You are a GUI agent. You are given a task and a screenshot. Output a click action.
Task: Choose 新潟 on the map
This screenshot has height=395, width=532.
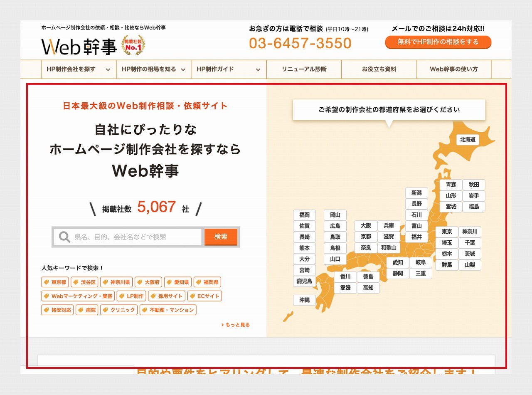point(416,193)
